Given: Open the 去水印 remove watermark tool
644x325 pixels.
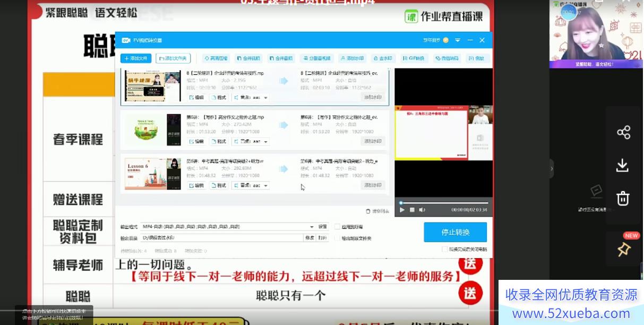Looking at the screenshot, I should pyautogui.click(x=383, y=58).
